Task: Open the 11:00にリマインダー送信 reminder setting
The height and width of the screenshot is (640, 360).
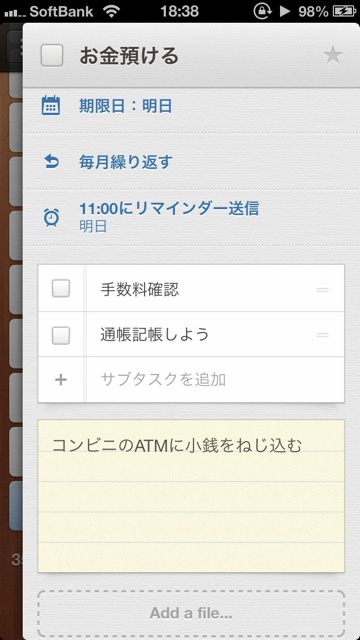Action: coord(191,217)
